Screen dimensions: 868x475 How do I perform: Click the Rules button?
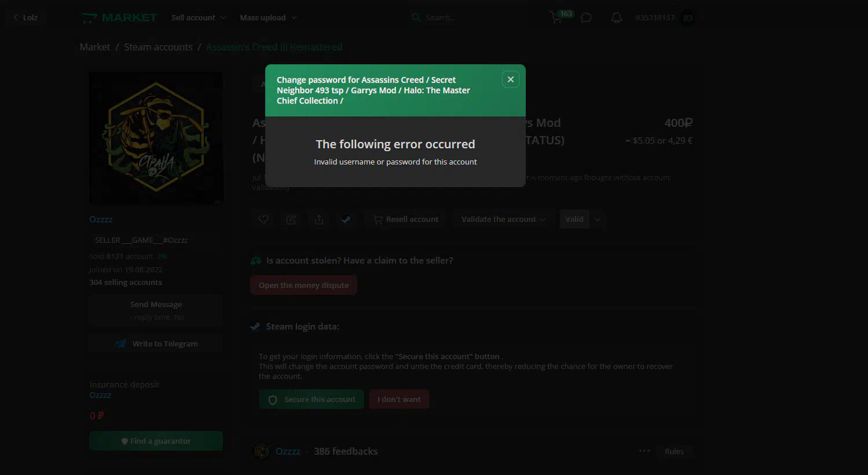pos(674,451)
